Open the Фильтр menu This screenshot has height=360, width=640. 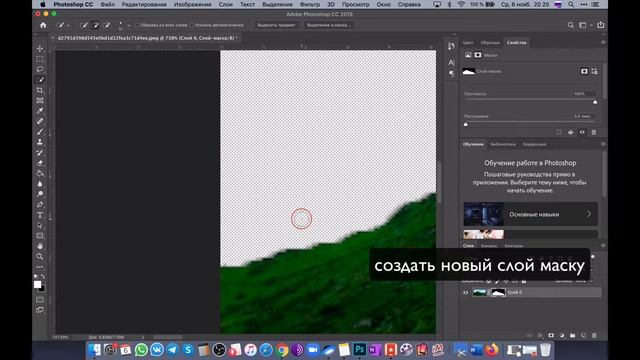click(x=310, y=4)
